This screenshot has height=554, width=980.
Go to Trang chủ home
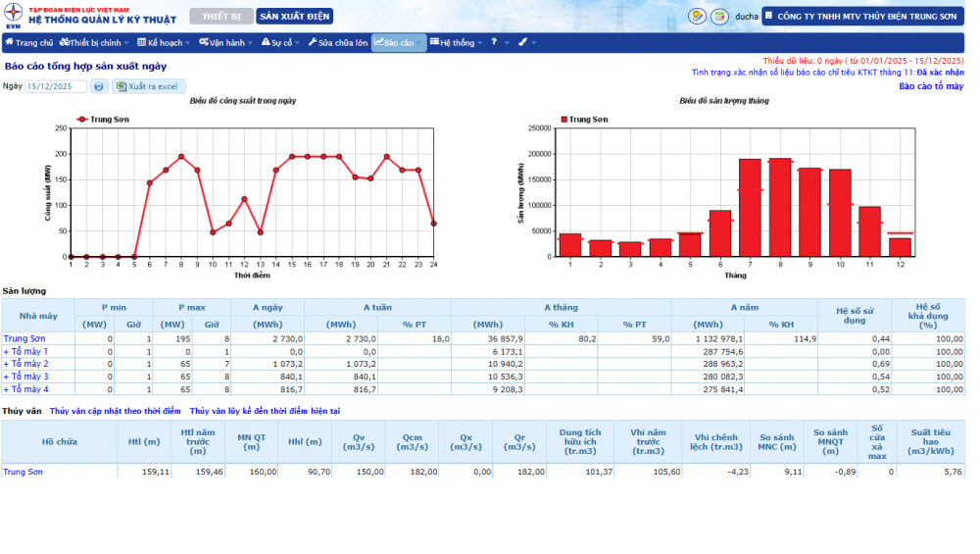pos(29,43)
